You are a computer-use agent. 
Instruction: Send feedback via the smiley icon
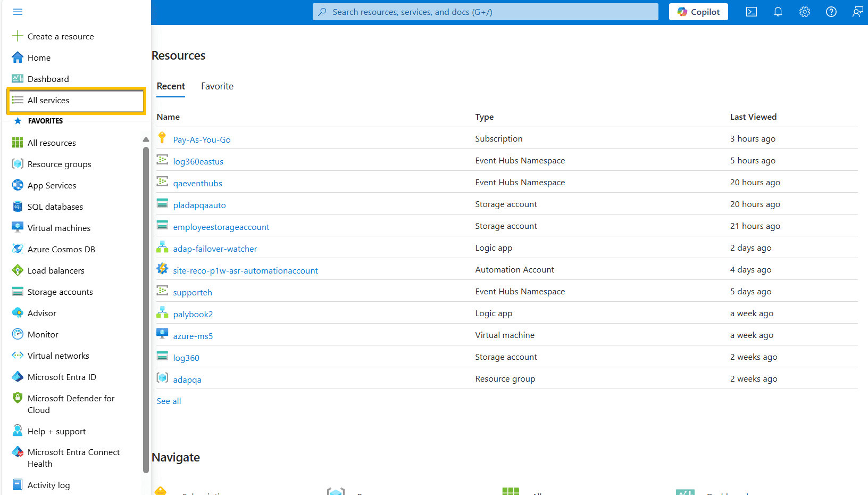pyautogui.click(x=857, y=11)
